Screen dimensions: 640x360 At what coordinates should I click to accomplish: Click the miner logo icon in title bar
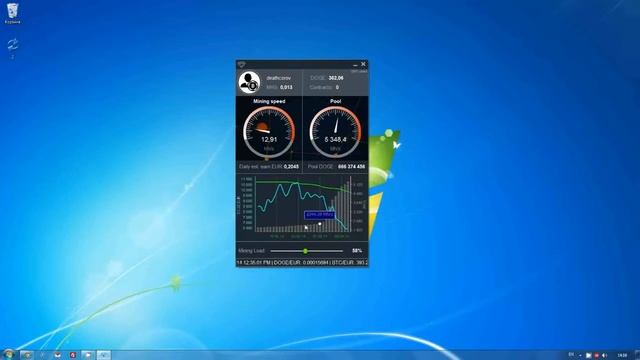[242, 64]
